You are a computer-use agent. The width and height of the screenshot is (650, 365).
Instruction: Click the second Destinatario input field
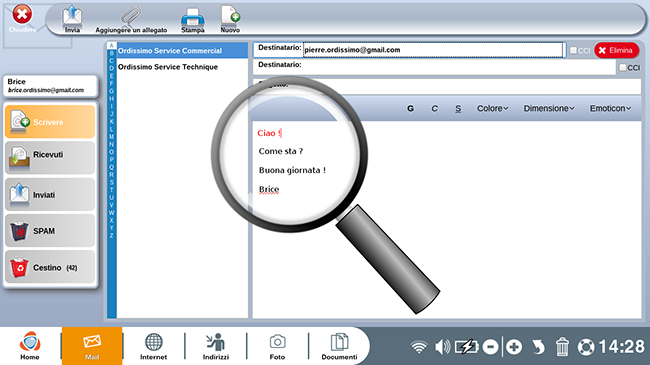point(458,67)
